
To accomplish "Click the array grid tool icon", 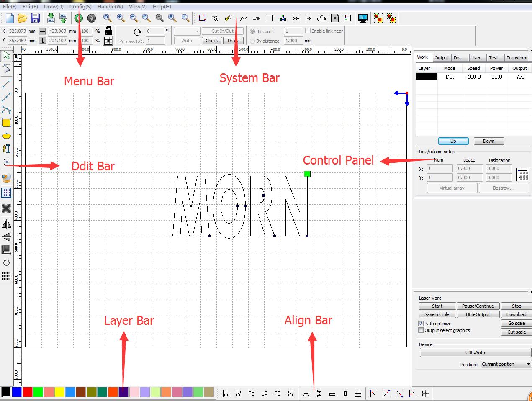I will point(6,275).
